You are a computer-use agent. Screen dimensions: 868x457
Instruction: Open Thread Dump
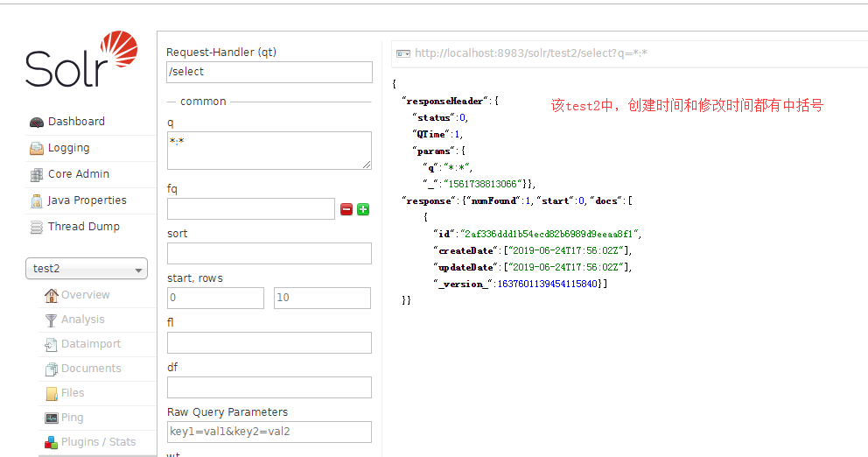84,226
